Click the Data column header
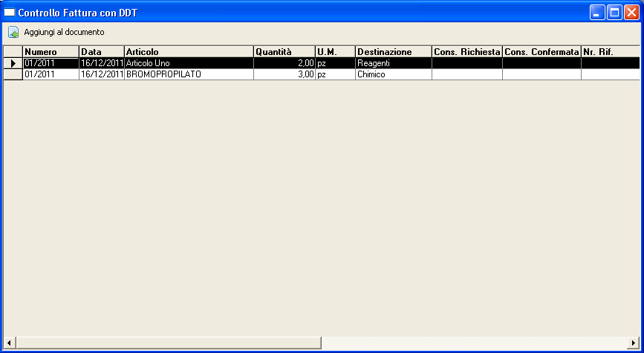644x353 pixels. (101, 51)
